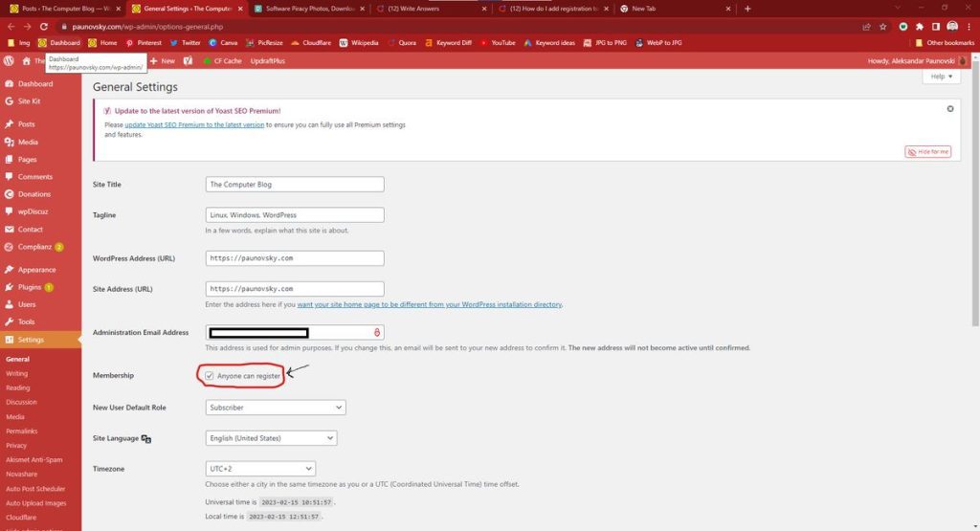Open Auto Post Scheduler settings
980x531 pixels.
tap(35, 489)
